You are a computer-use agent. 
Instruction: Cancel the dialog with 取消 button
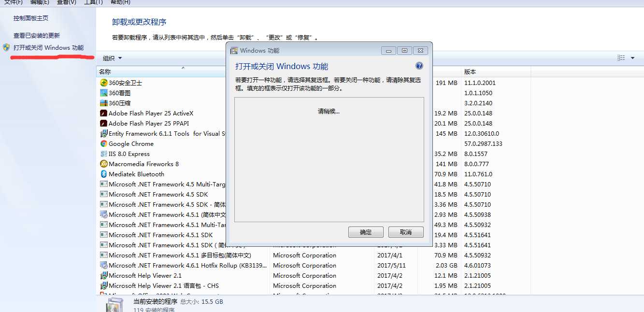pos(406,232)
